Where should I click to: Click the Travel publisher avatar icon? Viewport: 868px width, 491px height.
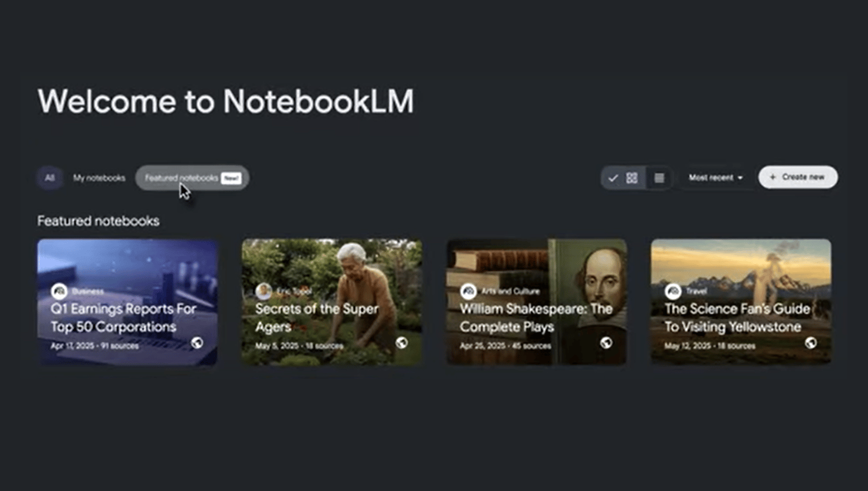coord(673,291)
